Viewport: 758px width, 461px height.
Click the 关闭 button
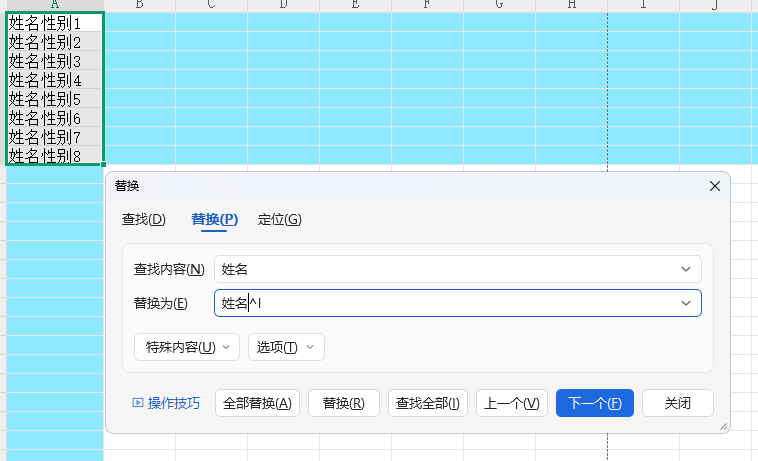point(678,403)
